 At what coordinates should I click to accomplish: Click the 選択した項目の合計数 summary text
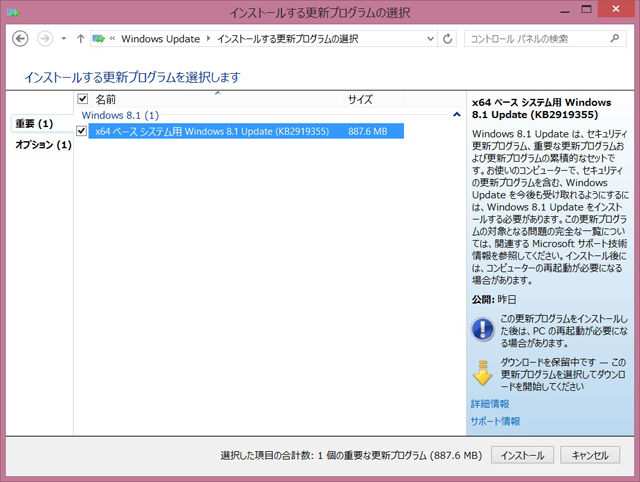(351, 455)
